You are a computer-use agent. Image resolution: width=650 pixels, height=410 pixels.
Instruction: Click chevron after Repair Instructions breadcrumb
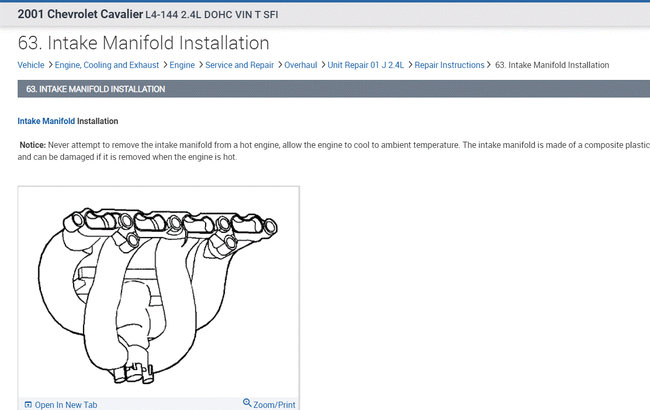click(x=489, y=65)
